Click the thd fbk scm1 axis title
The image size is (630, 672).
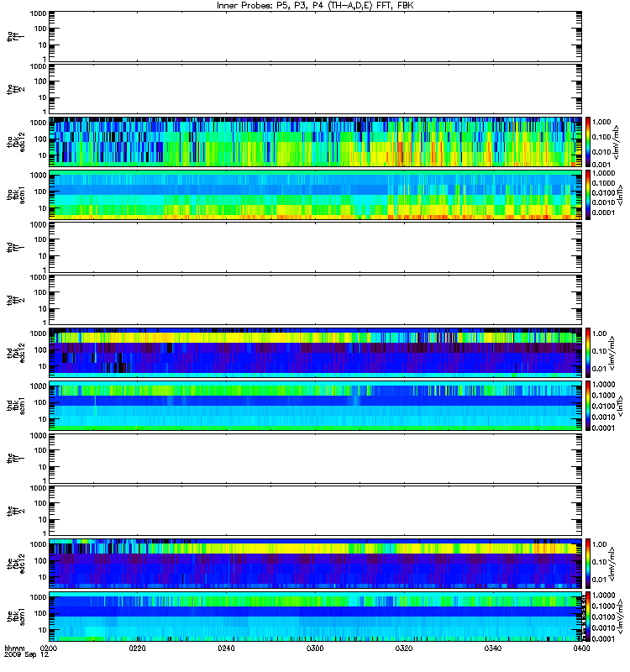tap(16, 406)
